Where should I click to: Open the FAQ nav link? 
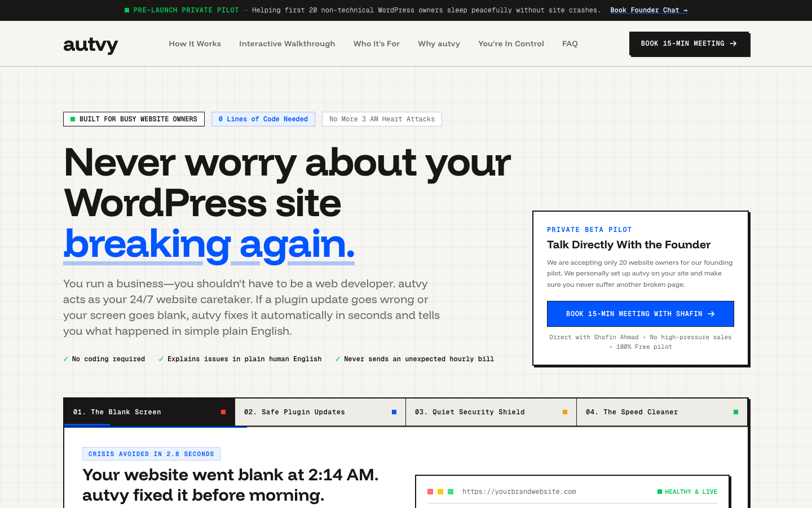point(570,43)
